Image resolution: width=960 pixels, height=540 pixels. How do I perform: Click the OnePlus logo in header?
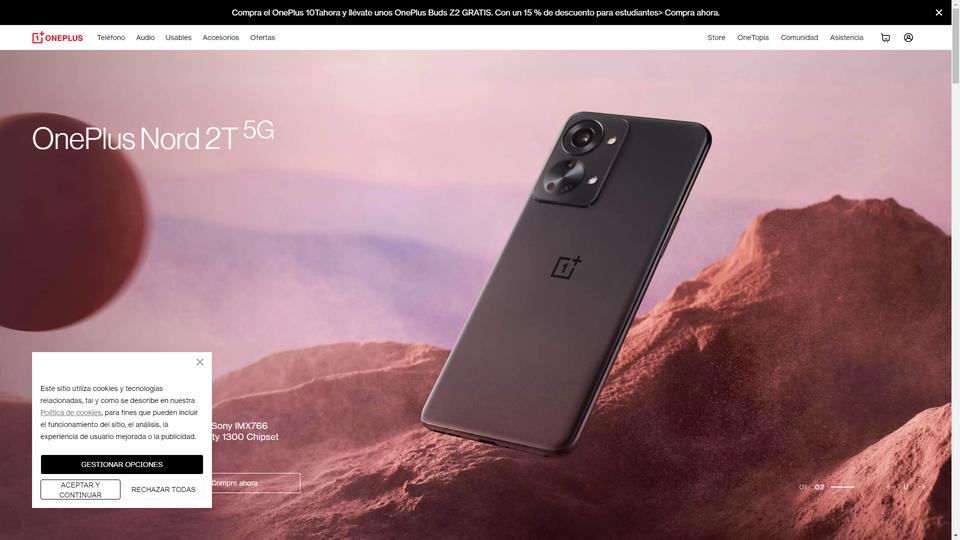point(58,37)
